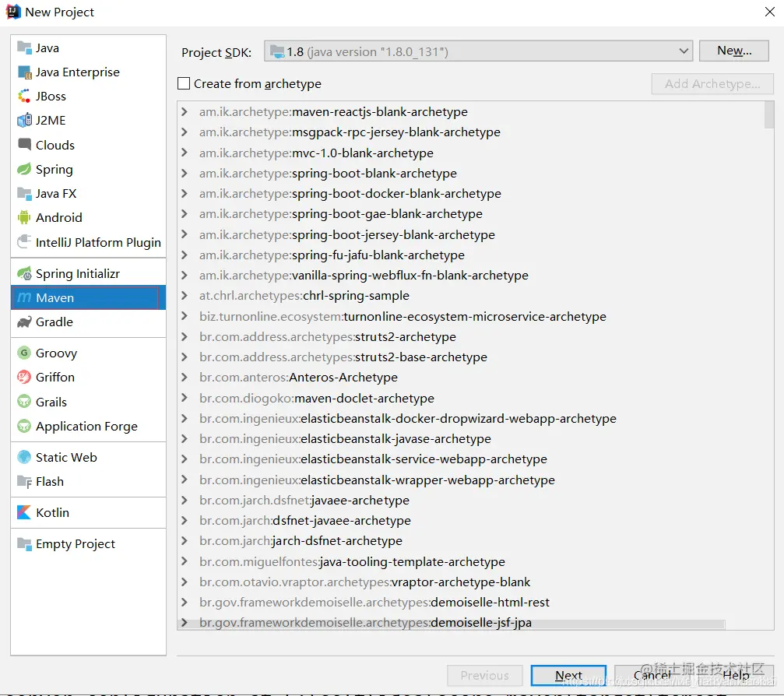Select the Groovy icon
This screenshot has width=784, height=696.
pyautogui.click(x=24, y=353)
